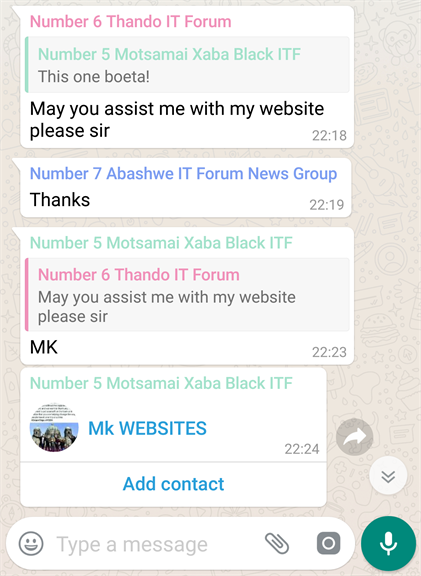Select the "Thanks" message bubble
This screenshot has height=576, width=421.
[x=186, y=188]
